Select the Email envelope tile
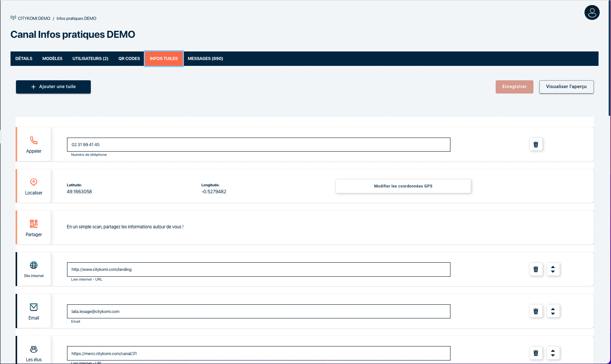The height and width of the screenshot is (364, 611). 34,311
